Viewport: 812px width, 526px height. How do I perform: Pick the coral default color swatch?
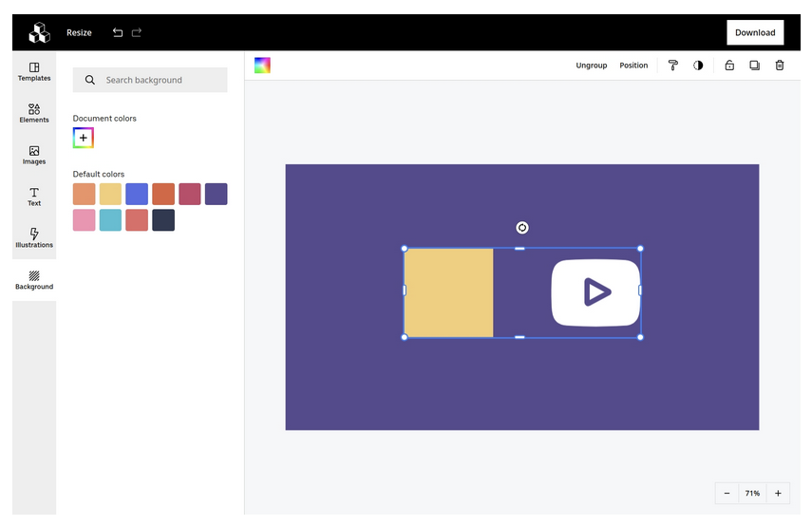pyautogui.click(x=137, y=220)
